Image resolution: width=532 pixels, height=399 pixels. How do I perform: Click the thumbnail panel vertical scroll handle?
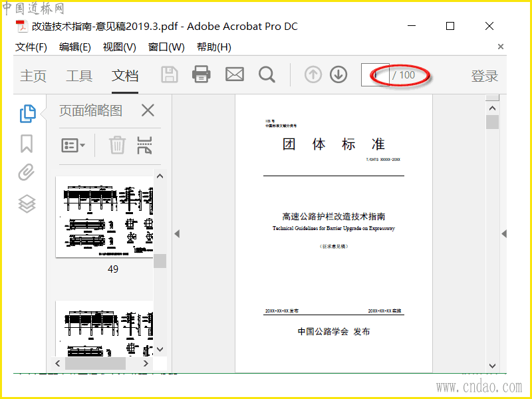(160, 261)
